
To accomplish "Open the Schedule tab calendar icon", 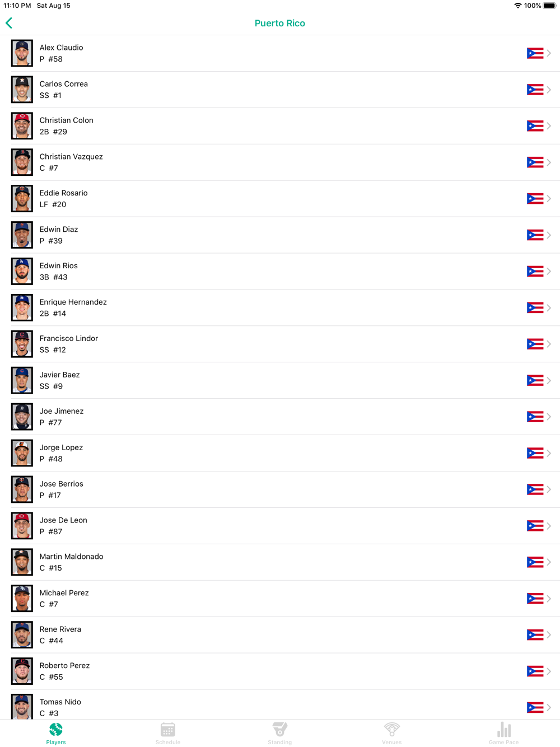I will point(168,730).
